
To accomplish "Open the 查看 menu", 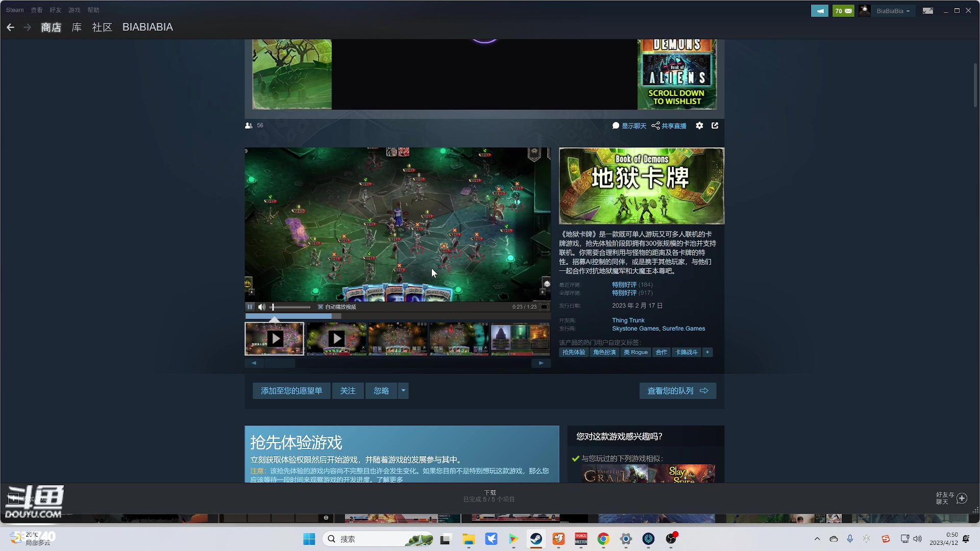I will pos(37,10).
